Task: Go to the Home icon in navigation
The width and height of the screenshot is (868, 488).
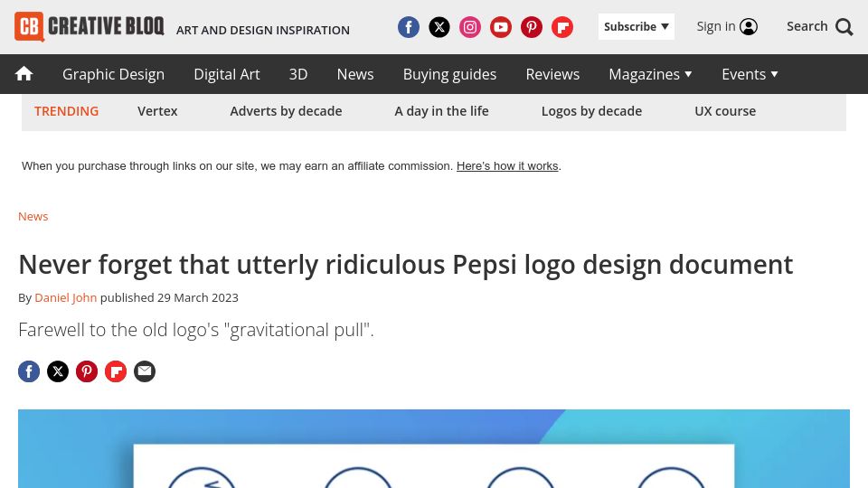Action: [24, 73]
